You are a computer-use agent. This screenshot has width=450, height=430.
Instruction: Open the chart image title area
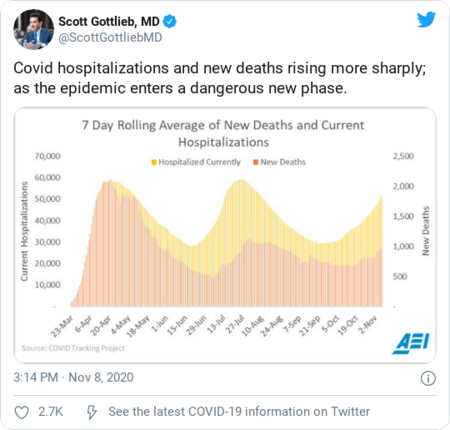pyautogui.click(x=223, y=134)
